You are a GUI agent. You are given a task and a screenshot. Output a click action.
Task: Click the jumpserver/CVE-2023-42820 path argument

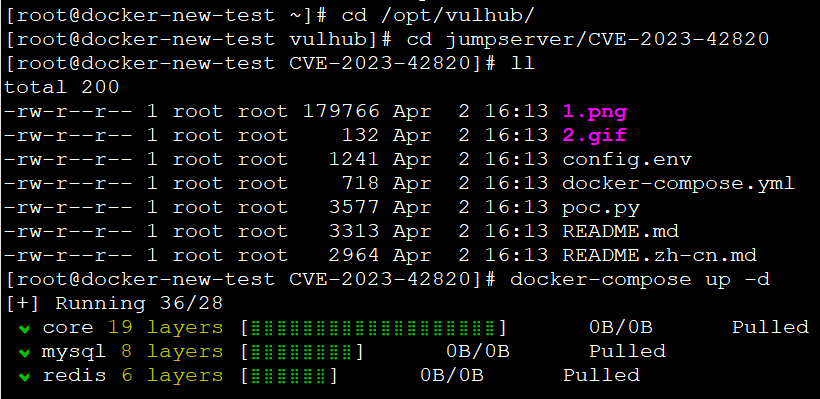[x=607, y=39]
